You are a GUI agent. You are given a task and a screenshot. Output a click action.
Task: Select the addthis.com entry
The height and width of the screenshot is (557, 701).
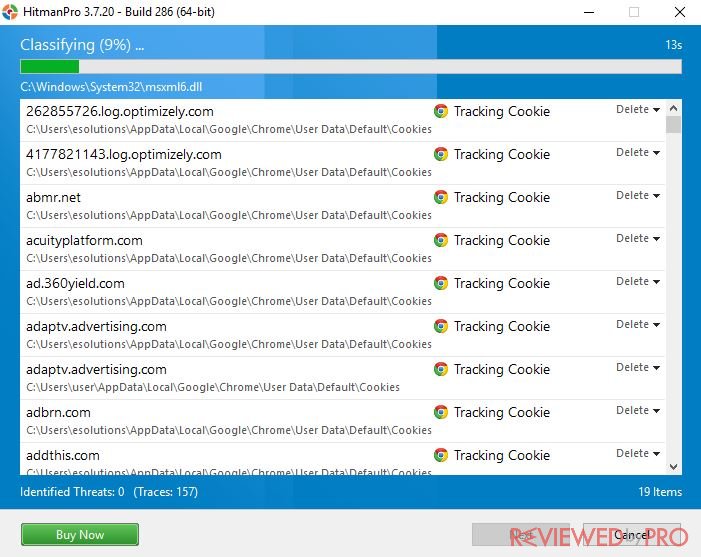coord(342,459)
